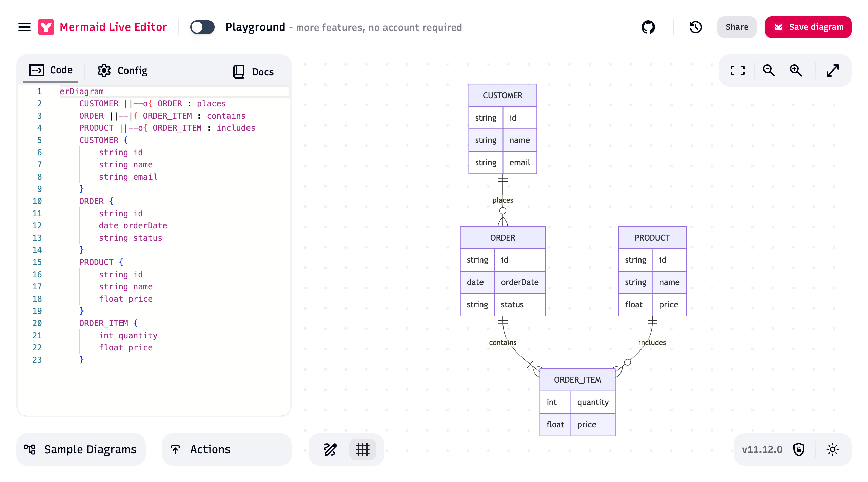Zoom out of the diagram

pos(769,71)
